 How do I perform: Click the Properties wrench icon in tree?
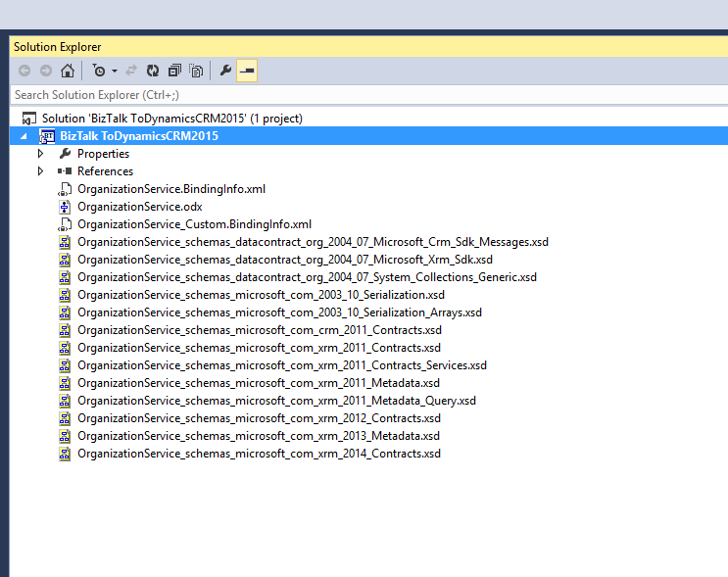65,153
